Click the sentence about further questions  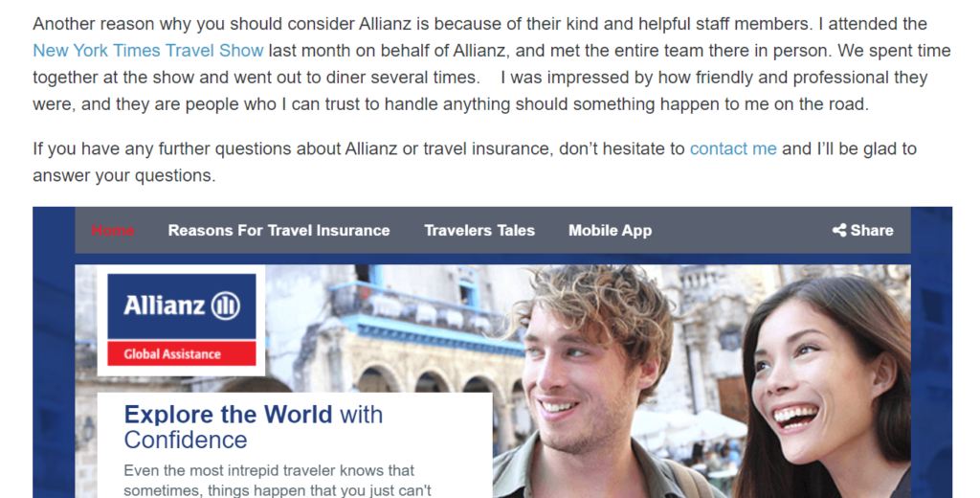[475, 162]
